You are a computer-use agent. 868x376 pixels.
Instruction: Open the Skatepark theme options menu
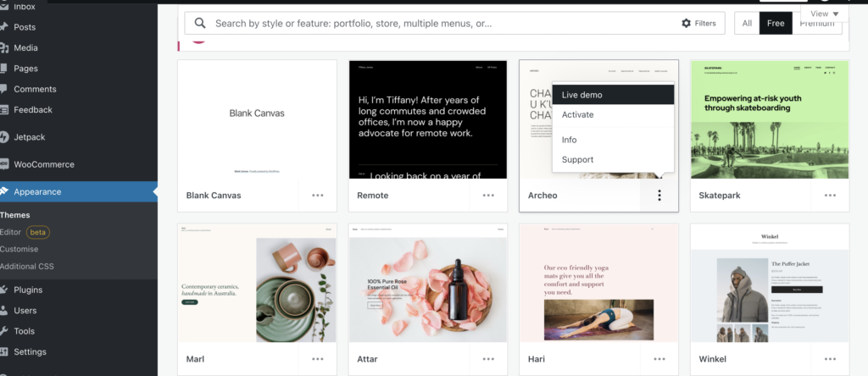[x=831, y=196]
